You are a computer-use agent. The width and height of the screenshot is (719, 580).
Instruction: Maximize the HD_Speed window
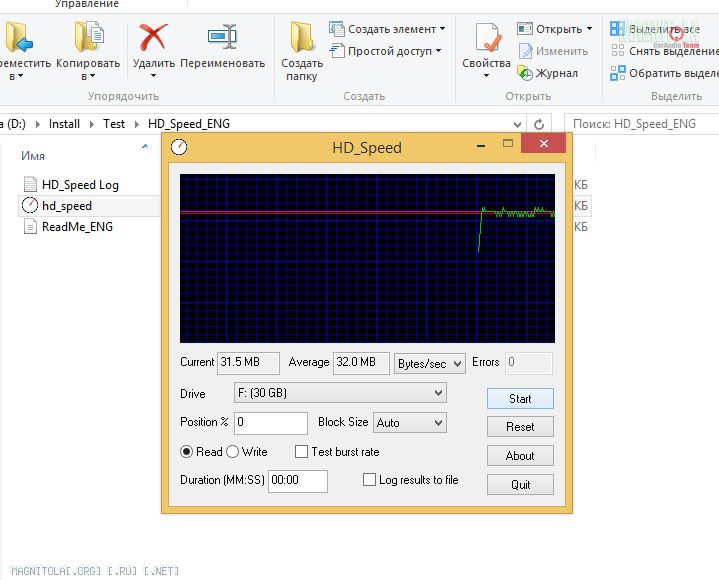coord(508,144)
